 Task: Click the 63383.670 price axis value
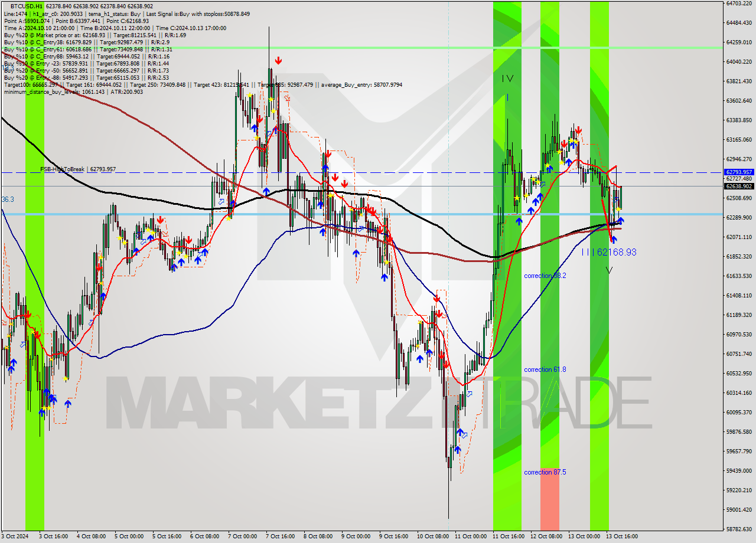(738, 120)
